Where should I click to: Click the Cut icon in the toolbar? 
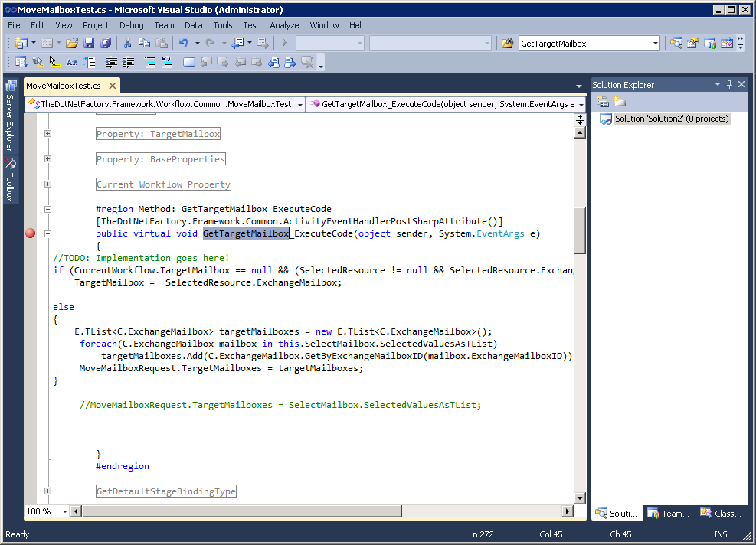click(127, 43)
